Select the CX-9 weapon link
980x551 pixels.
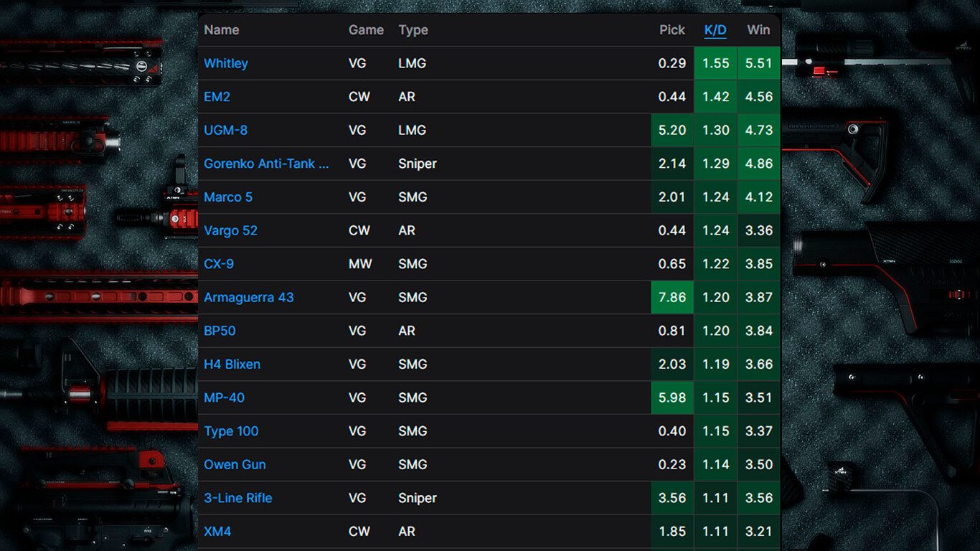pos(219,264)
